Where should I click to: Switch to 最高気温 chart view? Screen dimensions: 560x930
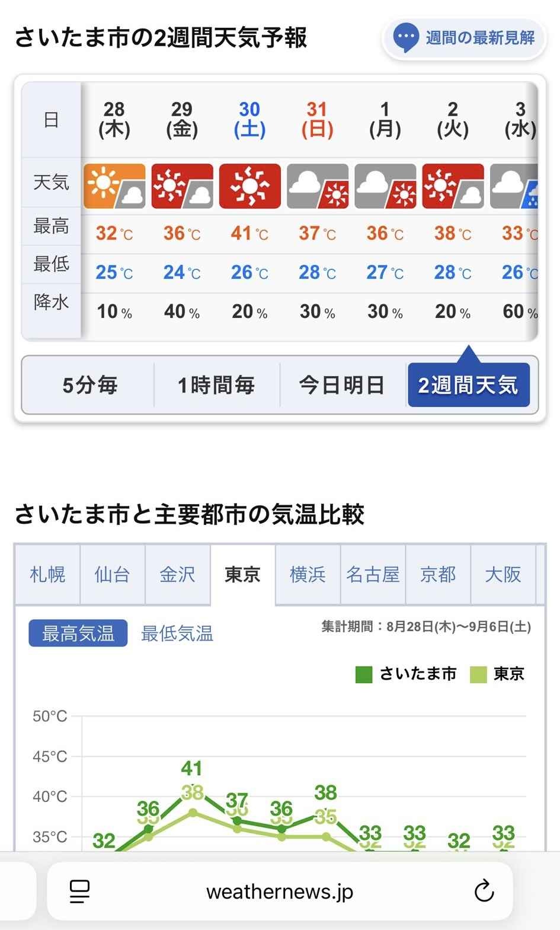click(x=78, y=633)
